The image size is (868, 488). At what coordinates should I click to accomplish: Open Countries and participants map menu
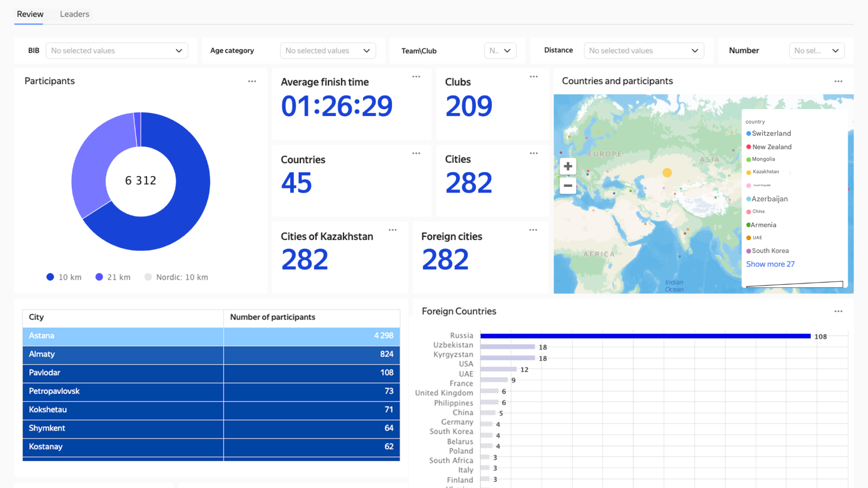point(838,81)
